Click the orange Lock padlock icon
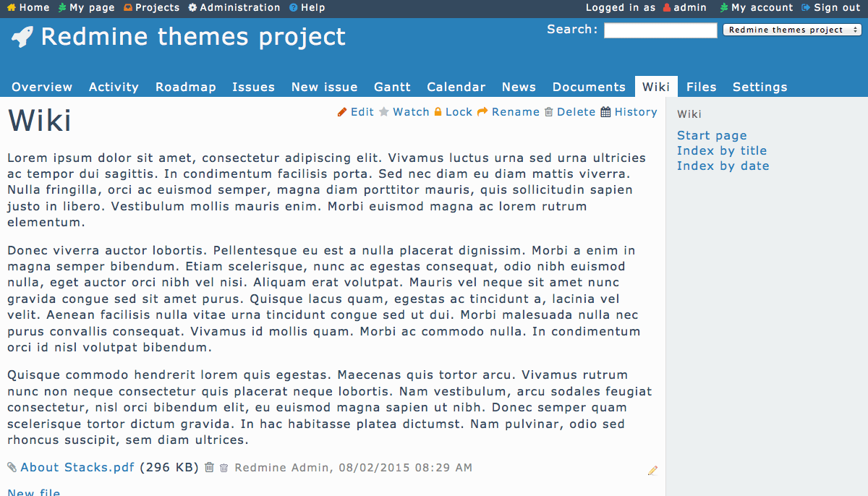This screenshot has height=496, width=868. tap(438, 112)
